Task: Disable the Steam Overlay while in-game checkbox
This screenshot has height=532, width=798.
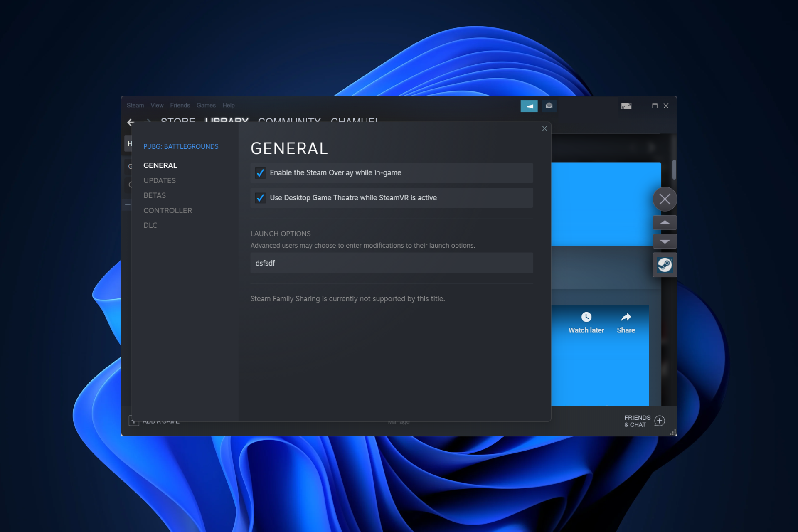Action: coord(260,173)
